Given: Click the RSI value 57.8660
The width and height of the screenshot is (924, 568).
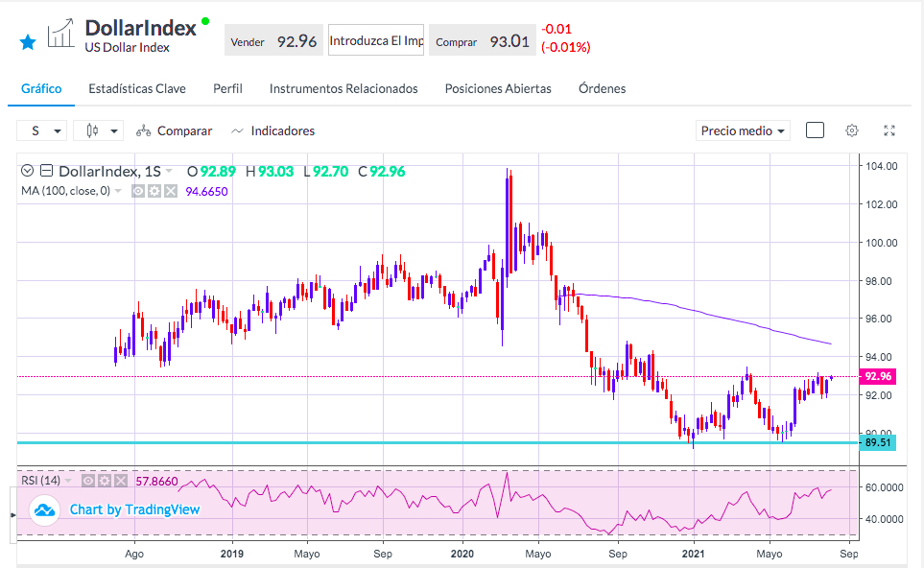Looking at the screenshot, I should point(156,482).
